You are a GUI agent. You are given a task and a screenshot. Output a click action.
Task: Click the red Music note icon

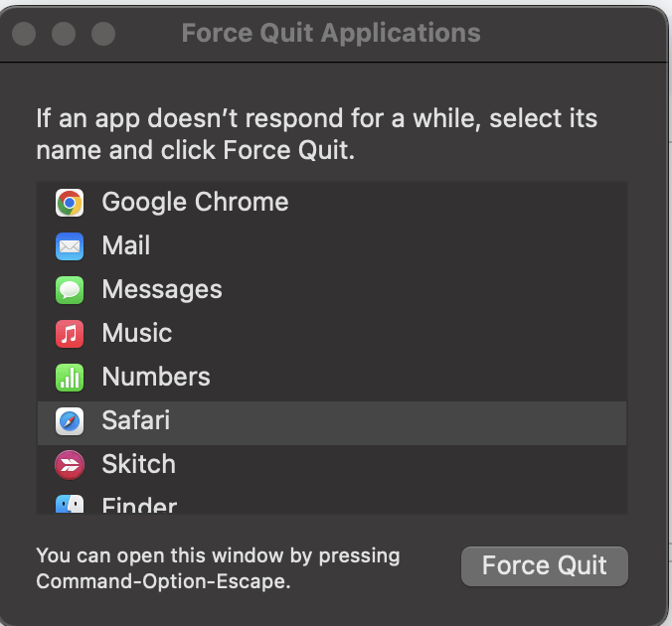point(69,334)
